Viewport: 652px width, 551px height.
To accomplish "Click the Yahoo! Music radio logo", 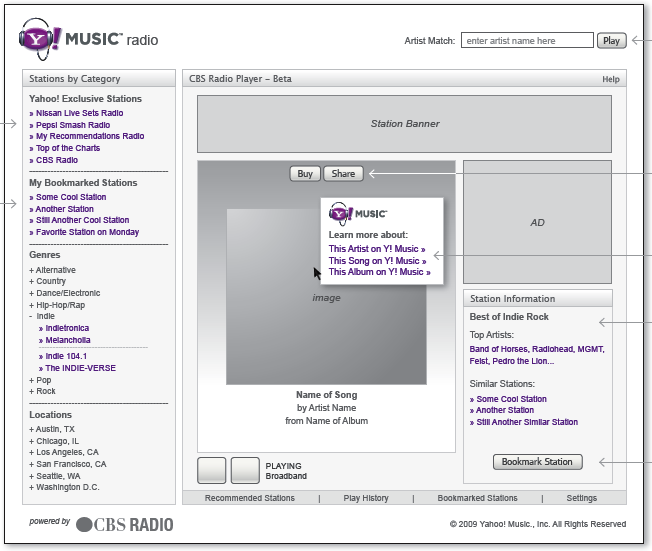I will click(x=87, y=40).
